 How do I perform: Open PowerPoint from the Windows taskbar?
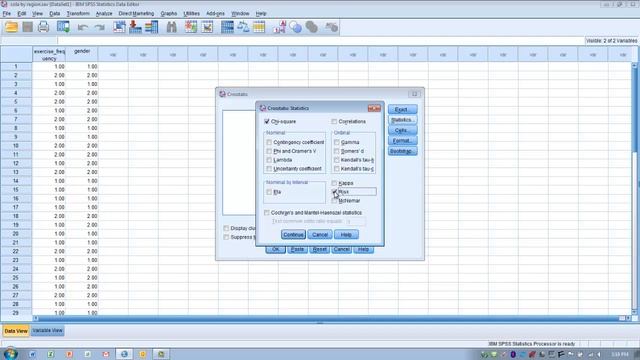pyautogui.click(x=69, y=354)
